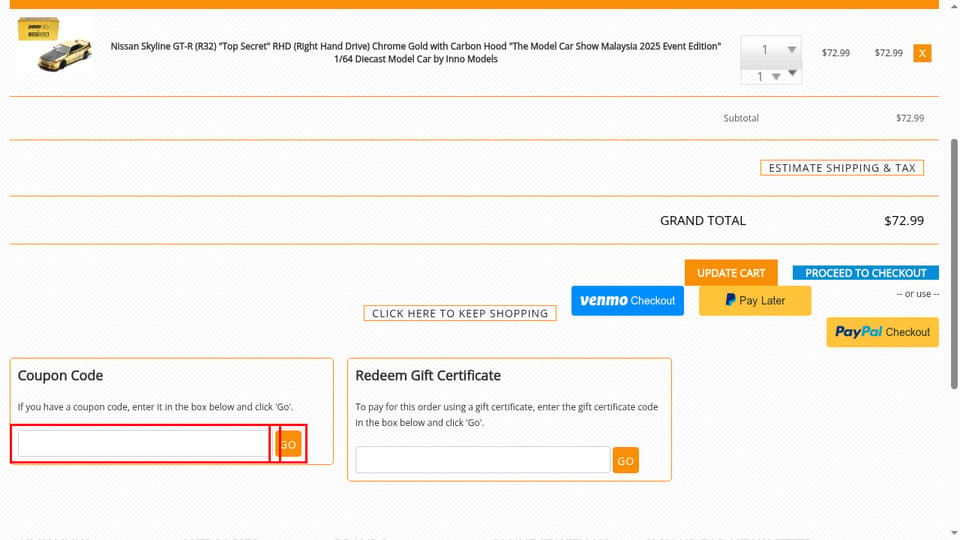The width and height of the screenshot is (960, 540).
Task: Focus the coupon code input box
Action: pos(143,443)
